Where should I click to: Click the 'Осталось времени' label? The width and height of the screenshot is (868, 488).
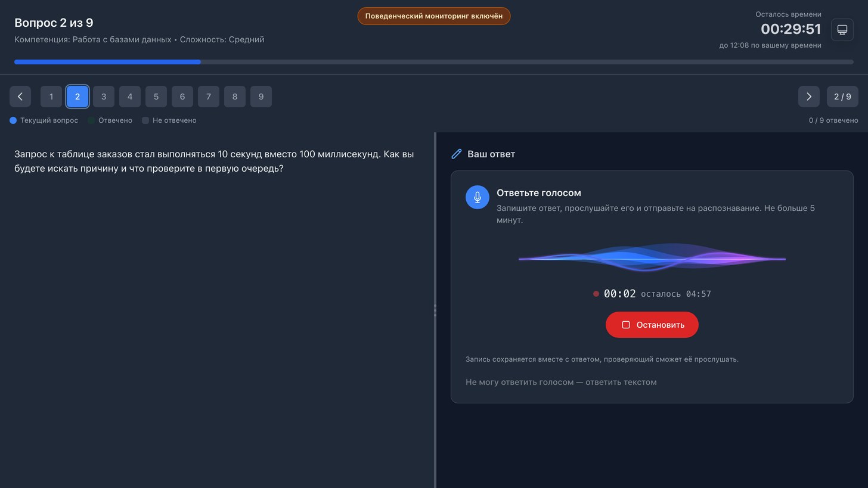pos(789,14)
